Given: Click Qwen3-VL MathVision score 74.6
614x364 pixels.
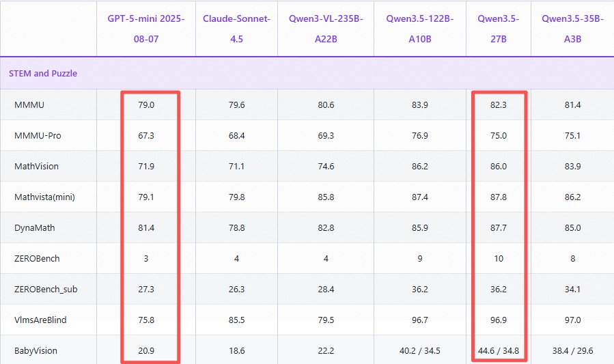Looking at the screenshot, I should point(326,167).
